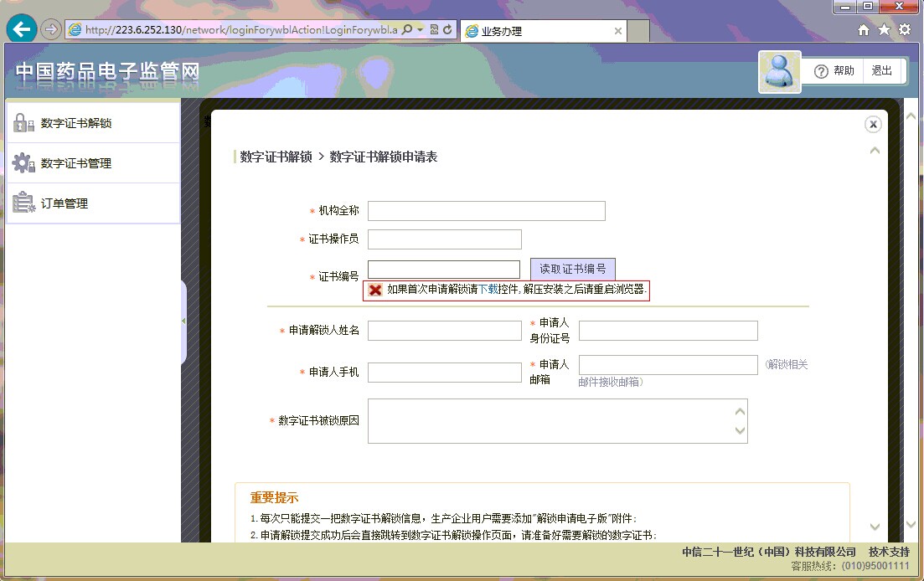The width and height of the screenshot is (924, 581).
Task: Open 数字证书解锁 in the sidebar
Action: tap(76, 123)
